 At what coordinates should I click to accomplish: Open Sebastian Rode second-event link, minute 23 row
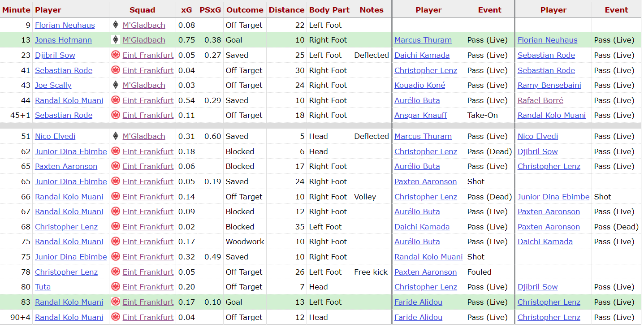coord(546,55)
